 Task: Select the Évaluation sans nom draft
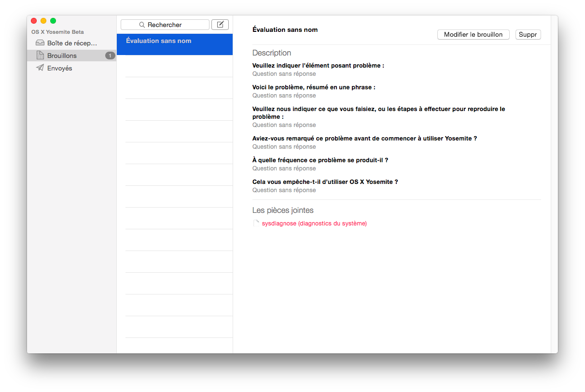175,44
